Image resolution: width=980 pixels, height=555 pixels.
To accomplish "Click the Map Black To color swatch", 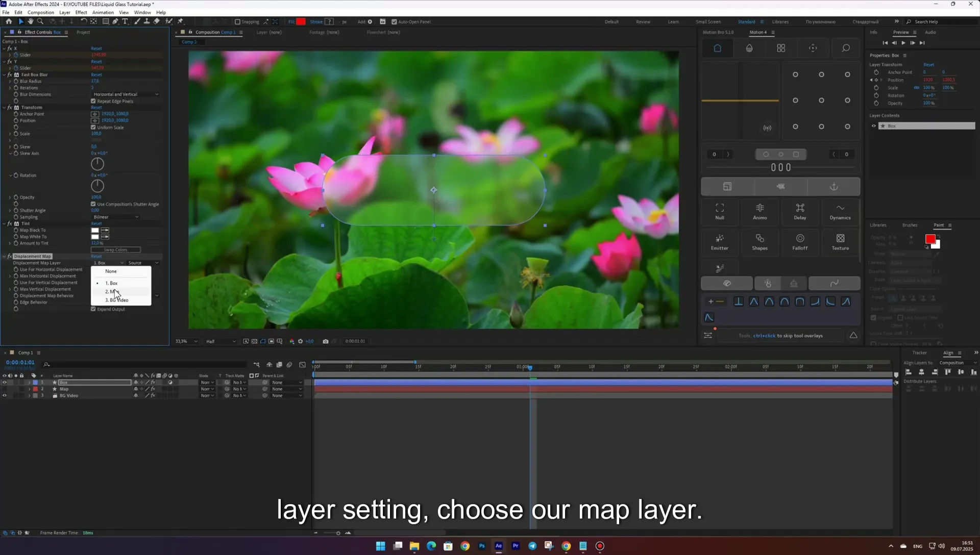I will 95,231.
